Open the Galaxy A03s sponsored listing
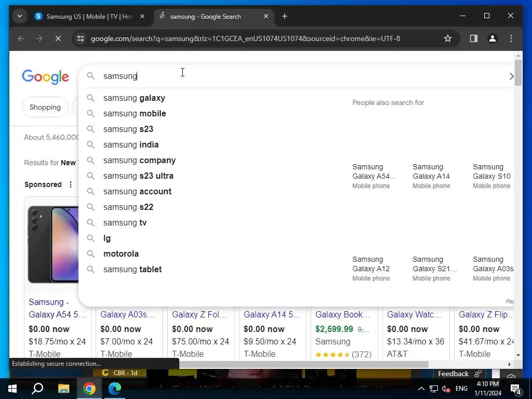The width and height of the screenshot is (532, 399). (x=127, y=314)
